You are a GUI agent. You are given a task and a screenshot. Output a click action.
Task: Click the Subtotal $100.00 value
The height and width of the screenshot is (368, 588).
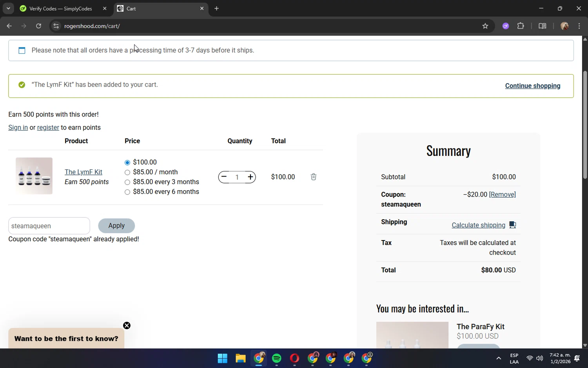click(x=504, y=177)
